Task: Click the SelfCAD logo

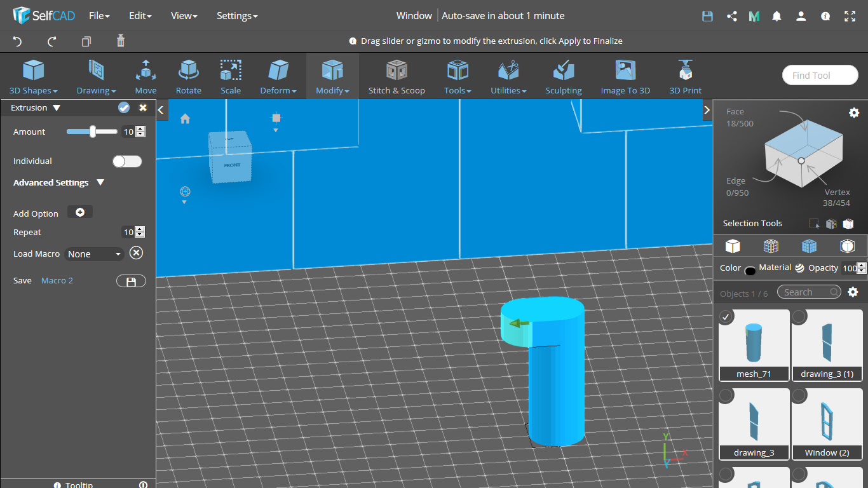Action: (43, 16)
